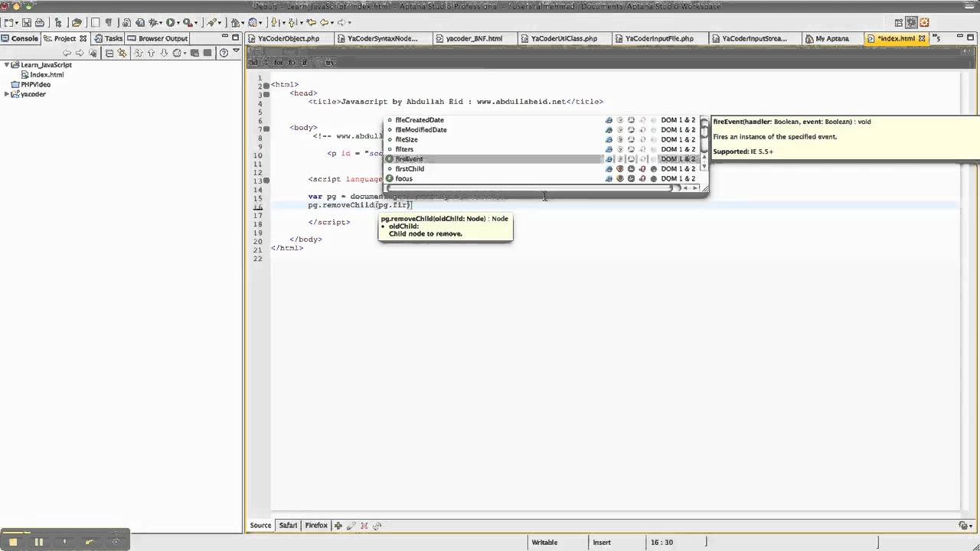The image size is (980, 551).
Task: Toggle the fold marker beside the html line
Action: 266,85
